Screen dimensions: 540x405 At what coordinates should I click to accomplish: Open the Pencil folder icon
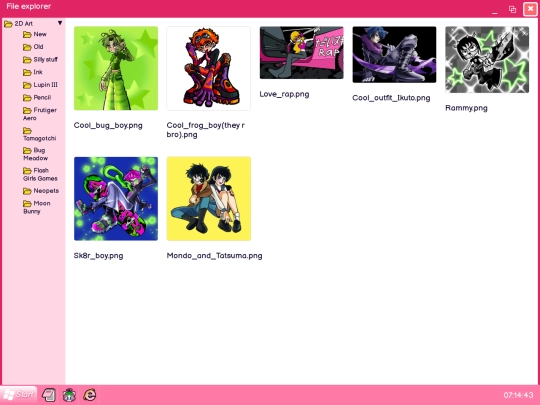[27, 98]
